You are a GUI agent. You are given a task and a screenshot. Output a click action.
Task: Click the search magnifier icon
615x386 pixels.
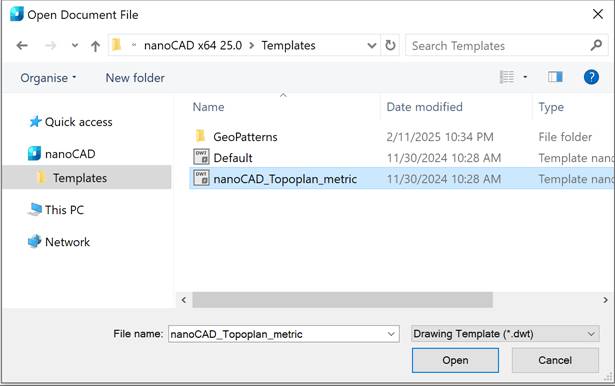coord(596,46)
